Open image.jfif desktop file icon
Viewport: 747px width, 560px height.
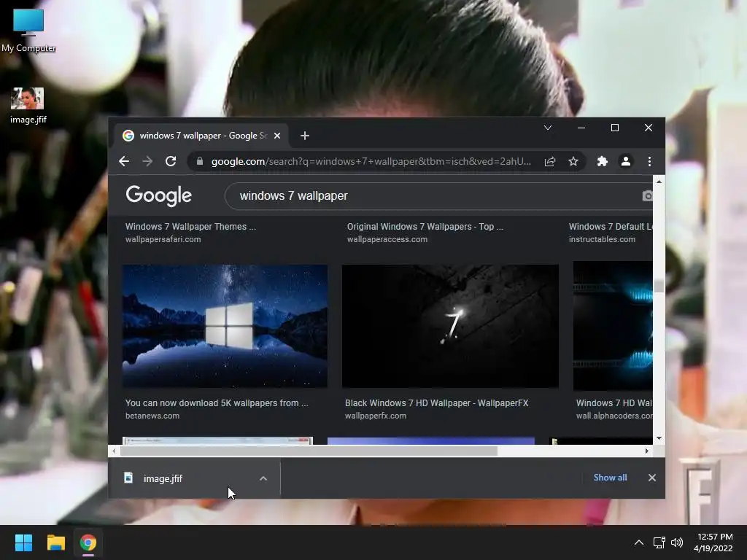(28, 106)
